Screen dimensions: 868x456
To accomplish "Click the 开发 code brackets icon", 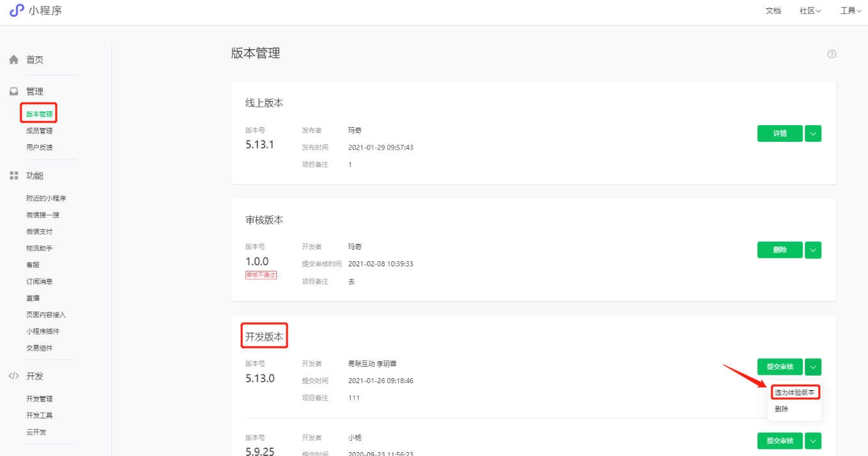I will [x=13, y=376].
